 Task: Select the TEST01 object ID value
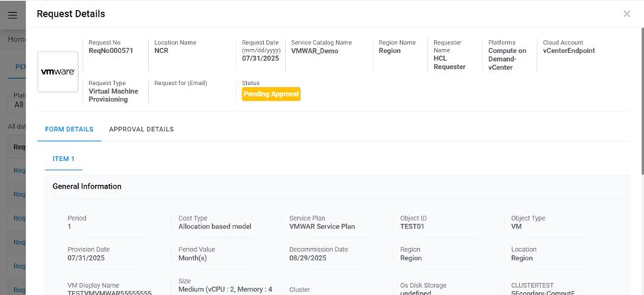point(412,227)
